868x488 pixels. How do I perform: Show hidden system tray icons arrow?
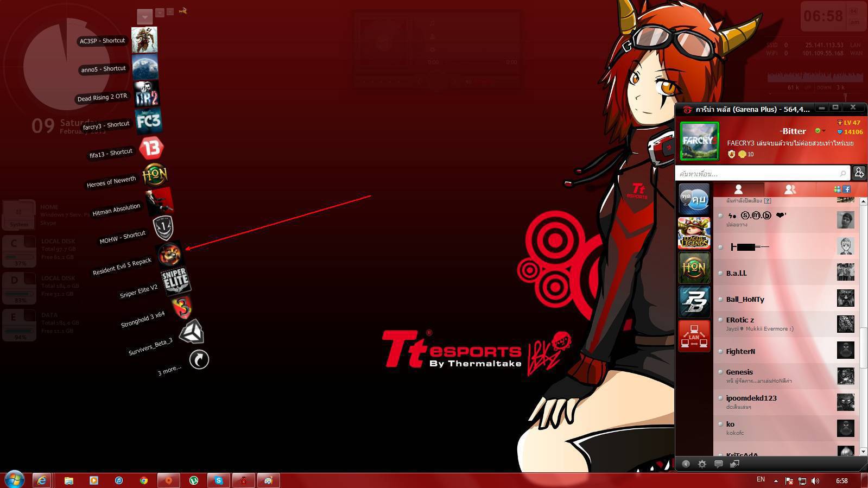click(776, 480)
